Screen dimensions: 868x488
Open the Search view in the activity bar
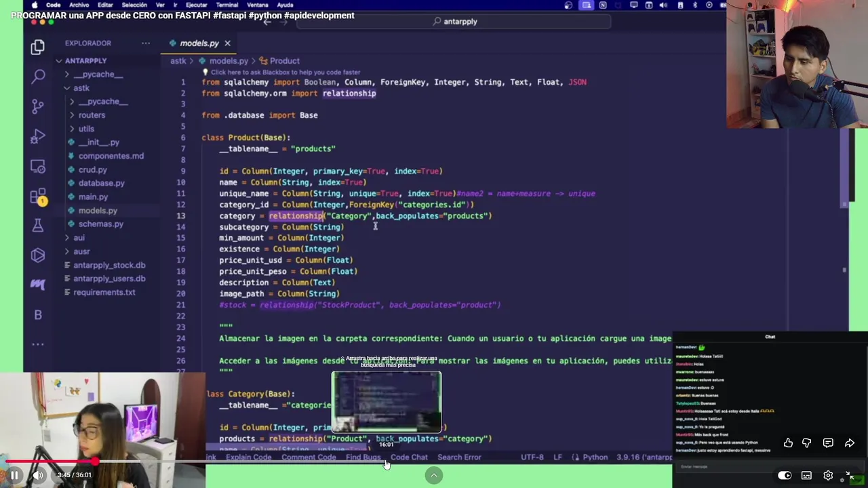tap(38, 77)
